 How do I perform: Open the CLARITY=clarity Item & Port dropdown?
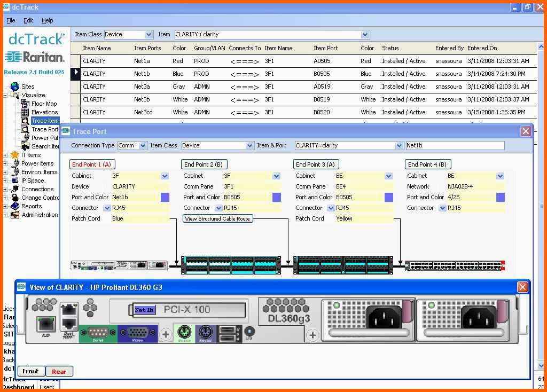(399, 145)
